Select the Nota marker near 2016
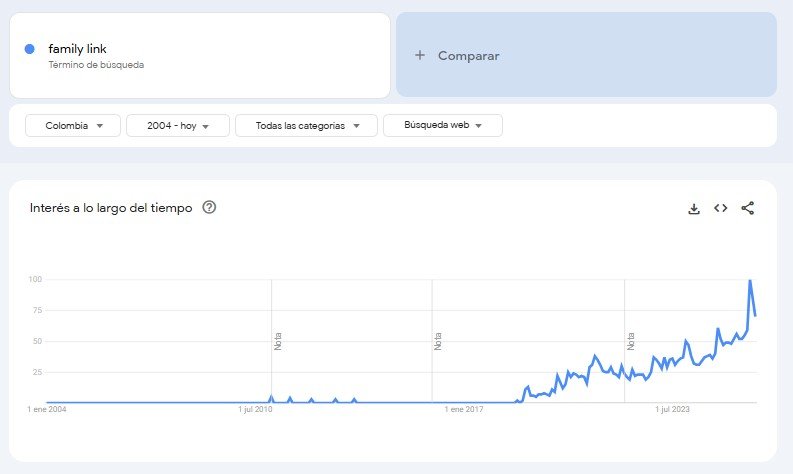Viewport: 793px width, 474px height. pyautogui.click(x=438, y=341)
